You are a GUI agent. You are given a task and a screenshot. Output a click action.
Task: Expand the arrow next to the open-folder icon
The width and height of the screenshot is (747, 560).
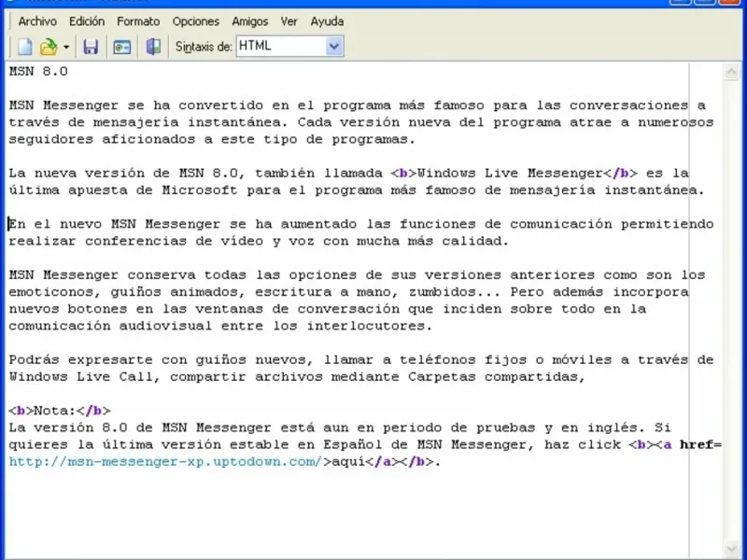pyautogui.click(x=65, y=47)
